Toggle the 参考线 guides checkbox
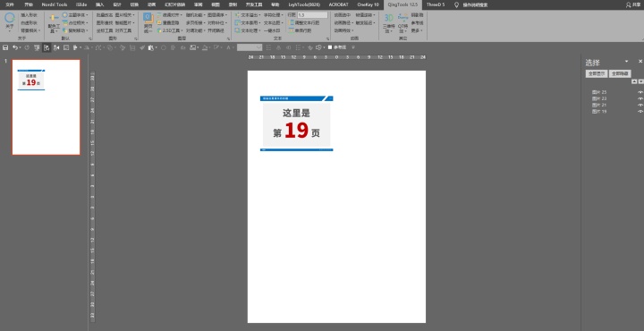The width and height of the screenshot is (644, 331). 330,47
